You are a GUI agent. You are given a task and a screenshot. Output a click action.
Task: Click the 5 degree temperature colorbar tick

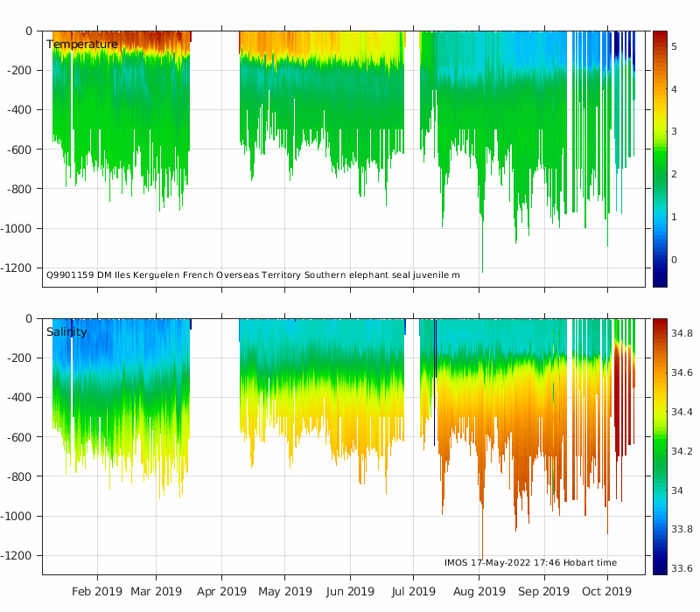point(674,46)
